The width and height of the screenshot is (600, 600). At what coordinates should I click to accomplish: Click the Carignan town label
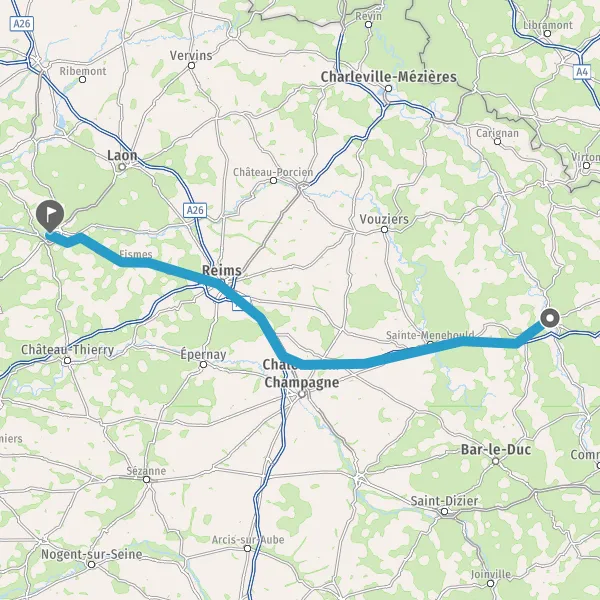497,133
